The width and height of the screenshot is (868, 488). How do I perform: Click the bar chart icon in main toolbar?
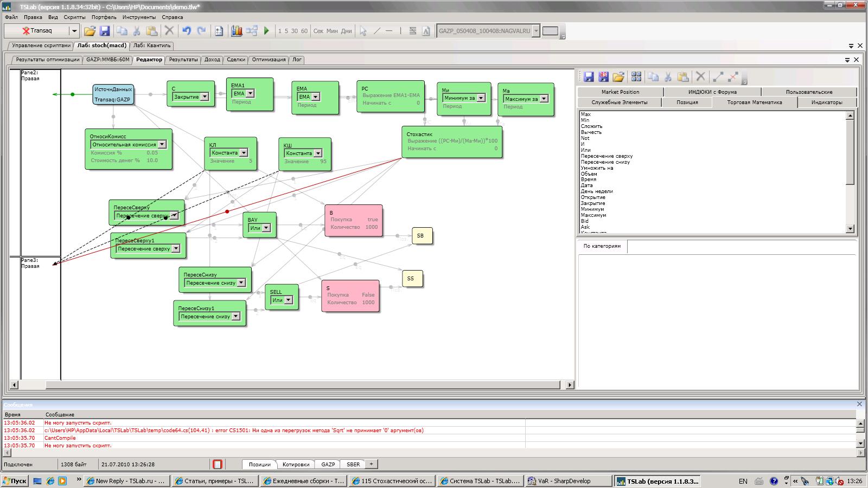pos(237,31)
